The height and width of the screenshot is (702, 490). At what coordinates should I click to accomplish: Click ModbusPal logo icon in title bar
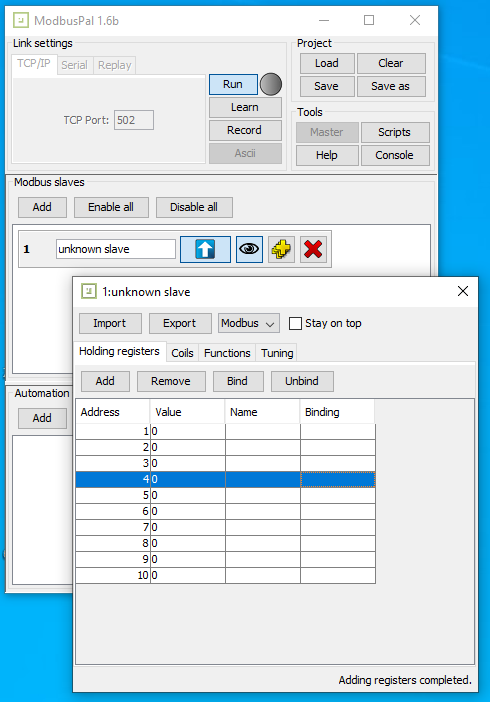pyautogui.click(x=21, y=21)
